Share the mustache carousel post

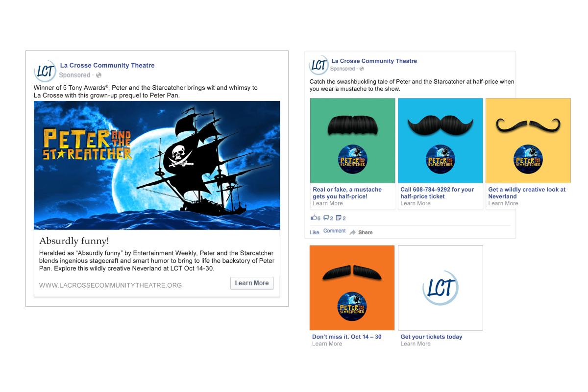coord(361,232)
